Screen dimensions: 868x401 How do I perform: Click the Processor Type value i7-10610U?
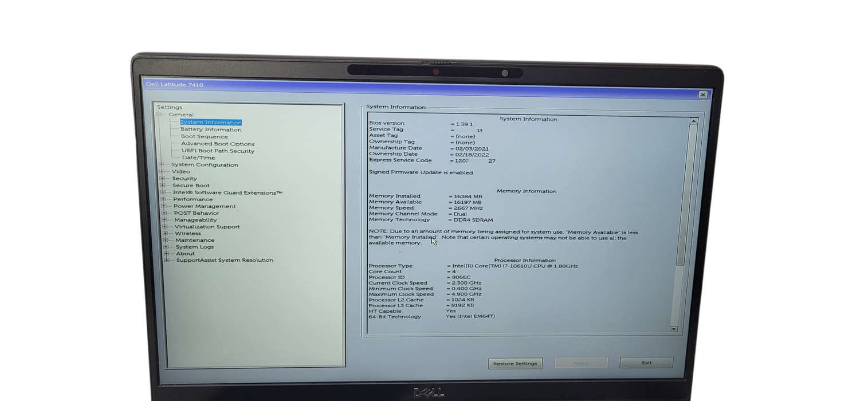click(x=514, y=266)
